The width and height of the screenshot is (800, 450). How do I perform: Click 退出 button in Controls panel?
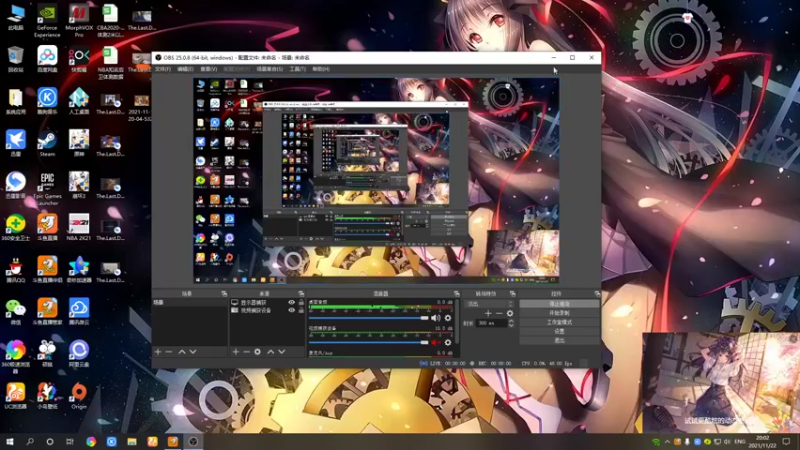coord(559,340)
